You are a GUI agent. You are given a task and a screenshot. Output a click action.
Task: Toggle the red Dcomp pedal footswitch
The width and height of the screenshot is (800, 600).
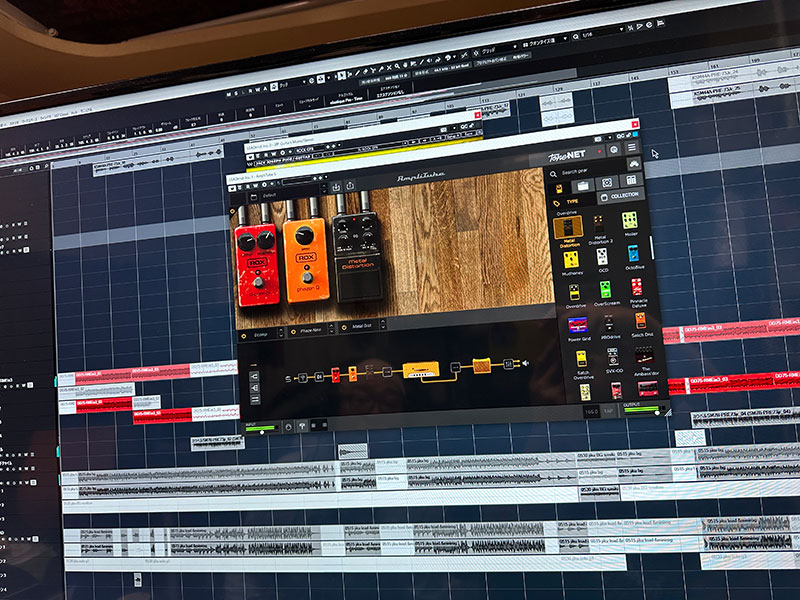tap(259, 283)
